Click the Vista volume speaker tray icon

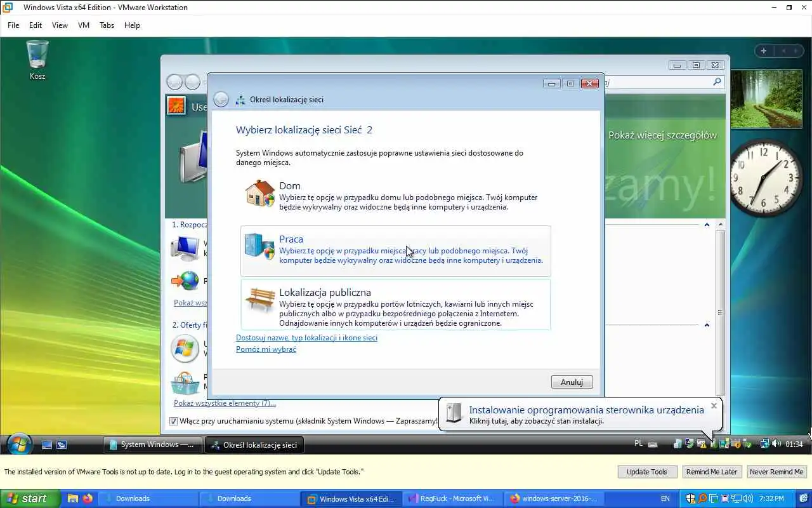click(x=777, y=444)
